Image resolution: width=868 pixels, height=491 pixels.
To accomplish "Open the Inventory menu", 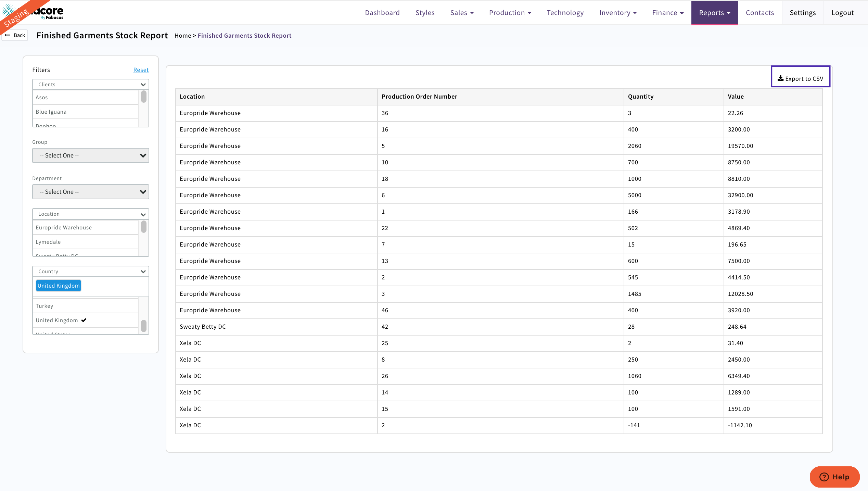I will click(617, 13).
